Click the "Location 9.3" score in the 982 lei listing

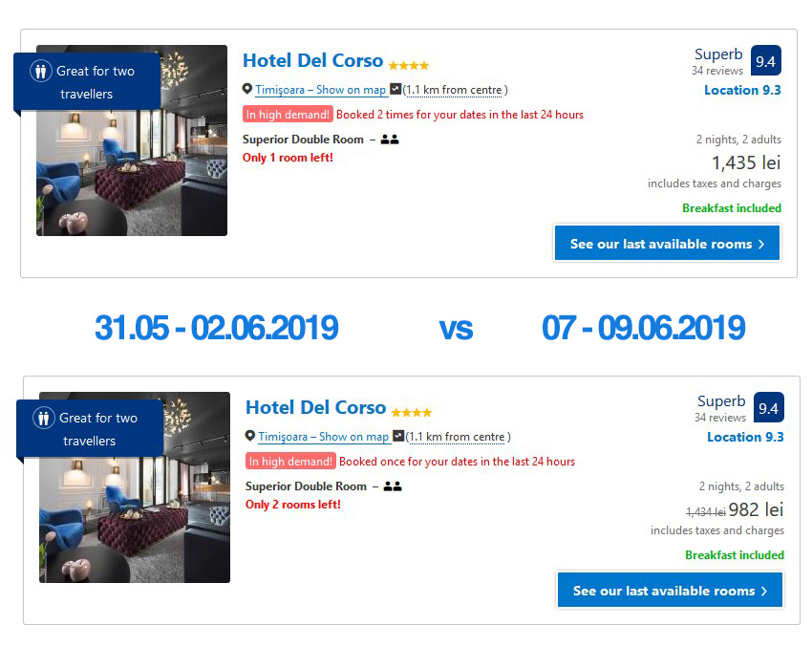coord(745,437)
